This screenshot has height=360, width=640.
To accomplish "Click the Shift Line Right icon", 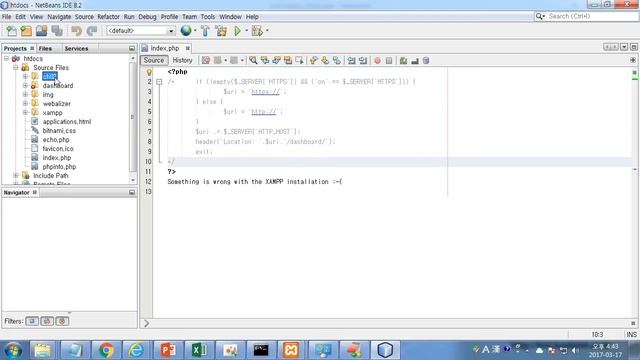I will coord(362,60).
